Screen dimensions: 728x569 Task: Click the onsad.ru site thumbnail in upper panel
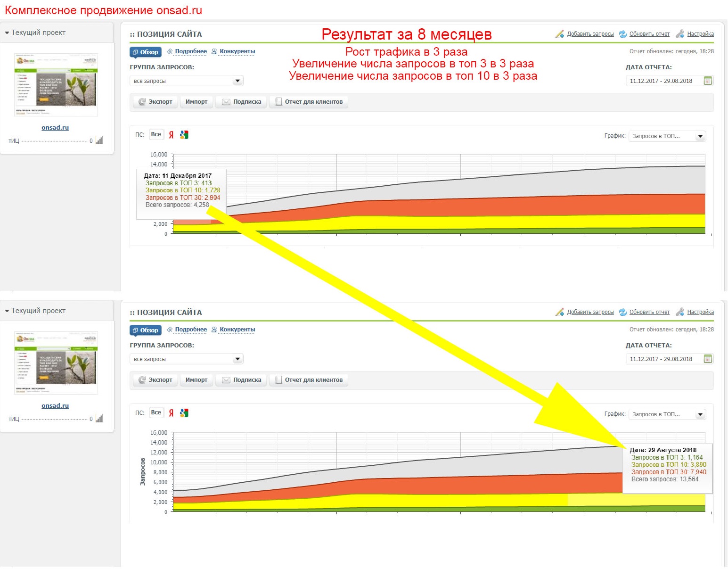click(56, 85)
